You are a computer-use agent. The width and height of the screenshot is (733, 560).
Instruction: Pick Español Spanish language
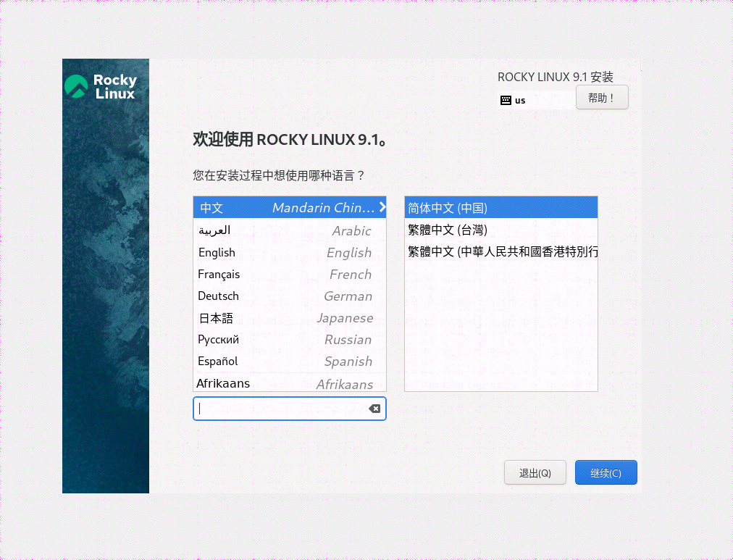290,362
